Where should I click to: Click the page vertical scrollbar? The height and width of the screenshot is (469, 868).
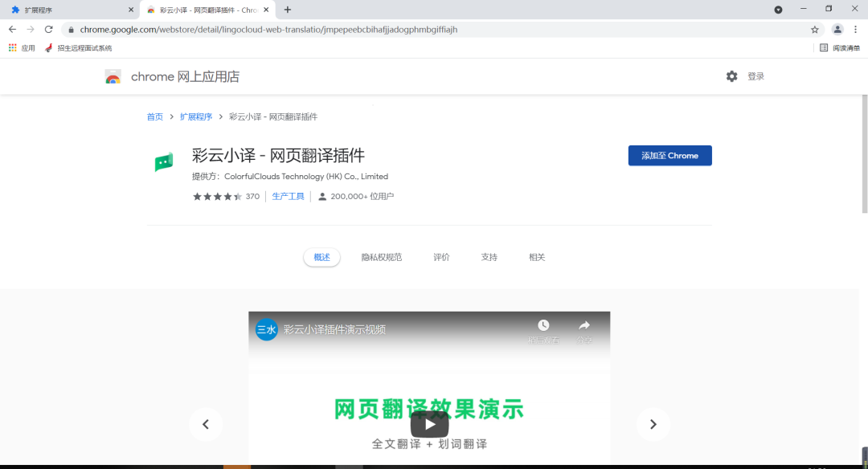click(x=865, y=153)
